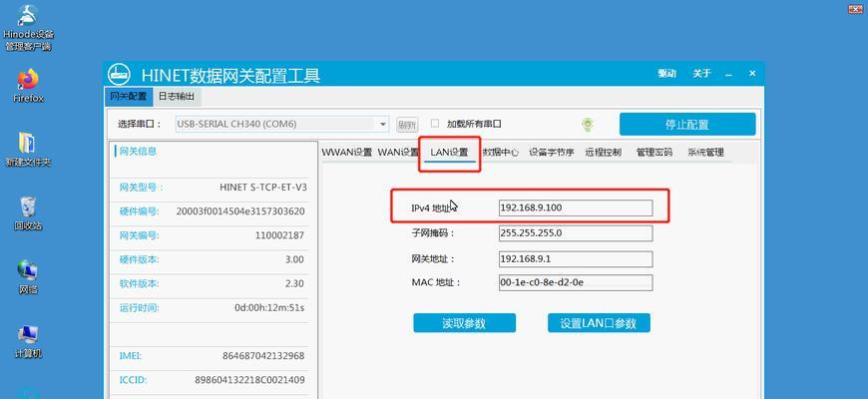Click the 读取参数 button
This screenshot has height=399, width=868.
465,323
